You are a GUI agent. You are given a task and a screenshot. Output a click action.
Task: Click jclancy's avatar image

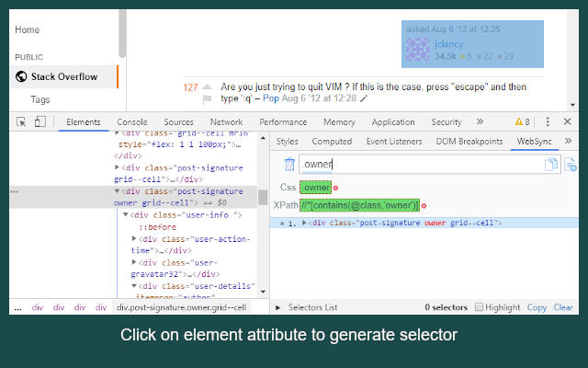click(x=418, y=50)
